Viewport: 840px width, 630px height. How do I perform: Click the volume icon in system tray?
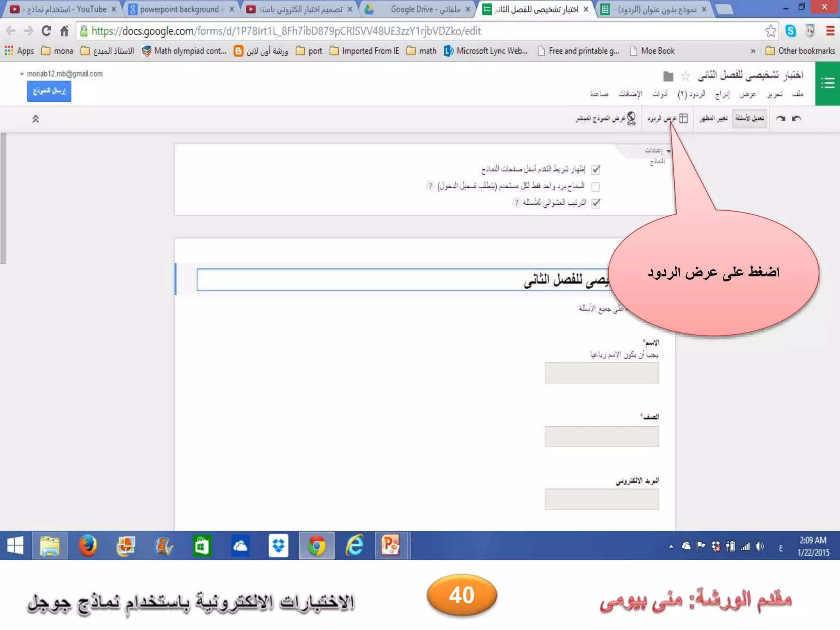[760, 546]
